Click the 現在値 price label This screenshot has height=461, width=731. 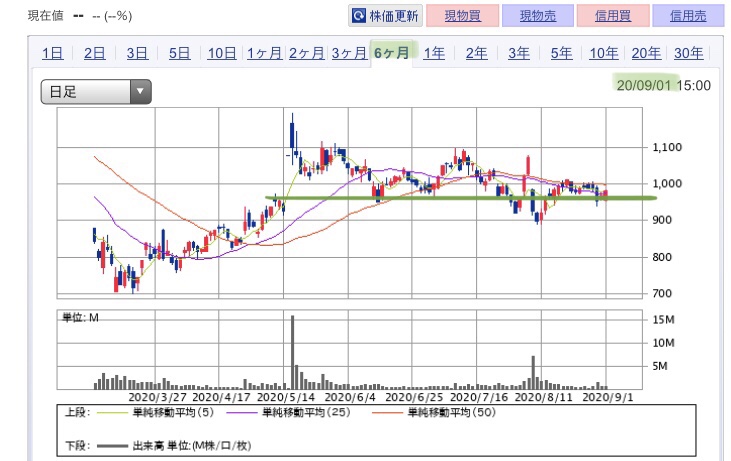[x=46, y=15]
